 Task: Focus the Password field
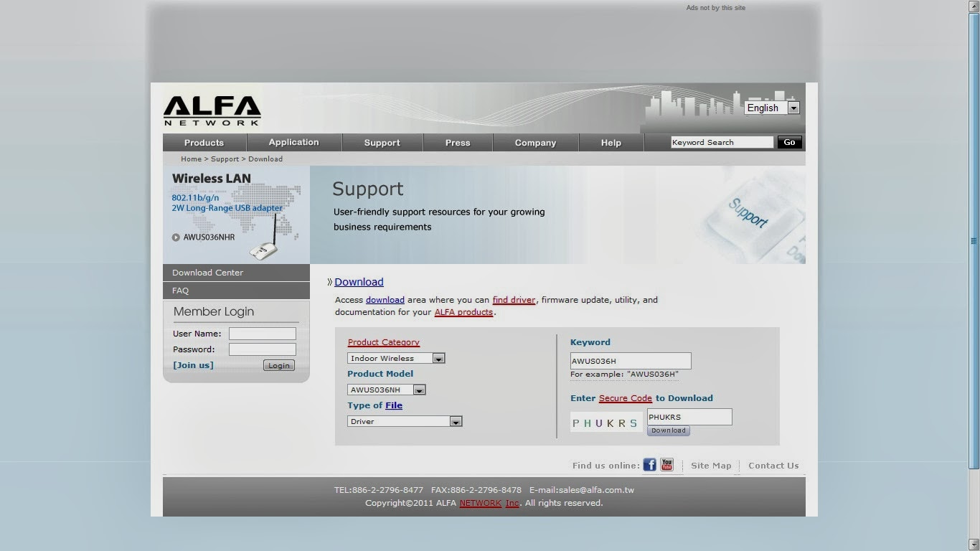(x=263, y=349)
